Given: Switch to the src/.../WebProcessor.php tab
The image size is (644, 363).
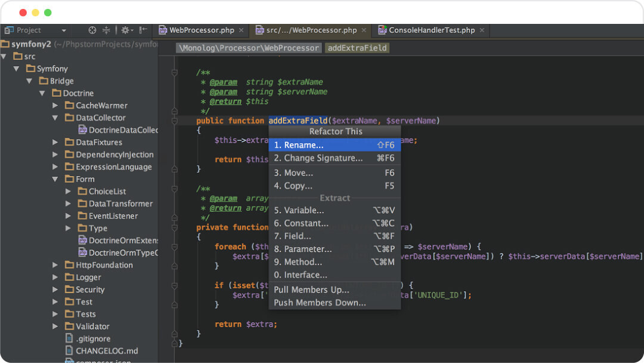Looking at the screenshot, I should click(311, 30).
